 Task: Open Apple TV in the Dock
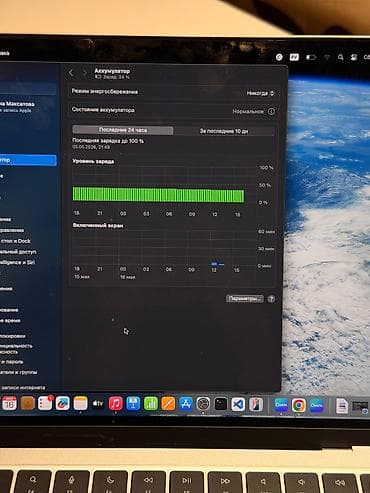pyautogui.click(x=98, y=404)
